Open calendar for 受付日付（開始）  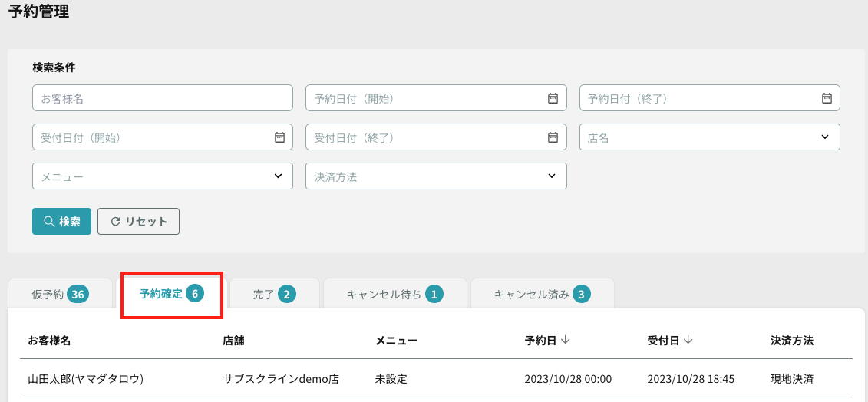point(279,137)
